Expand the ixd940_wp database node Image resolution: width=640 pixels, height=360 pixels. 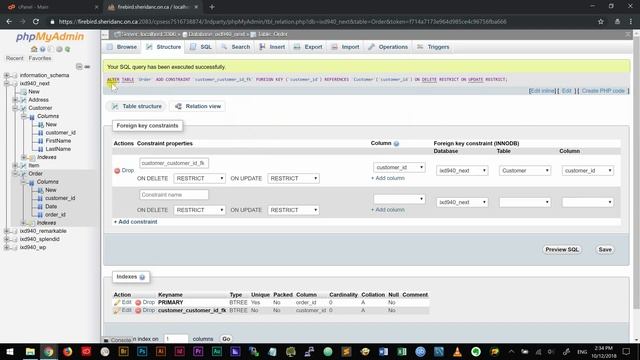point(7,247)
